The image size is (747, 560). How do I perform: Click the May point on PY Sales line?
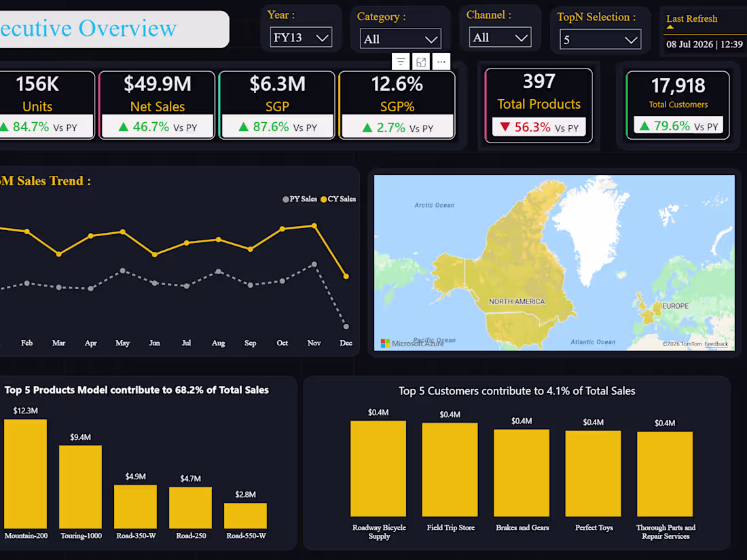(x=123, y=270)
